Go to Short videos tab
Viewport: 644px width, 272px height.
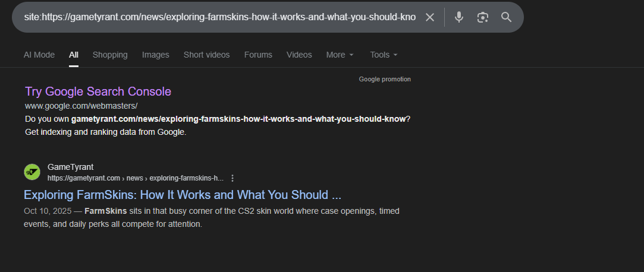206,55
